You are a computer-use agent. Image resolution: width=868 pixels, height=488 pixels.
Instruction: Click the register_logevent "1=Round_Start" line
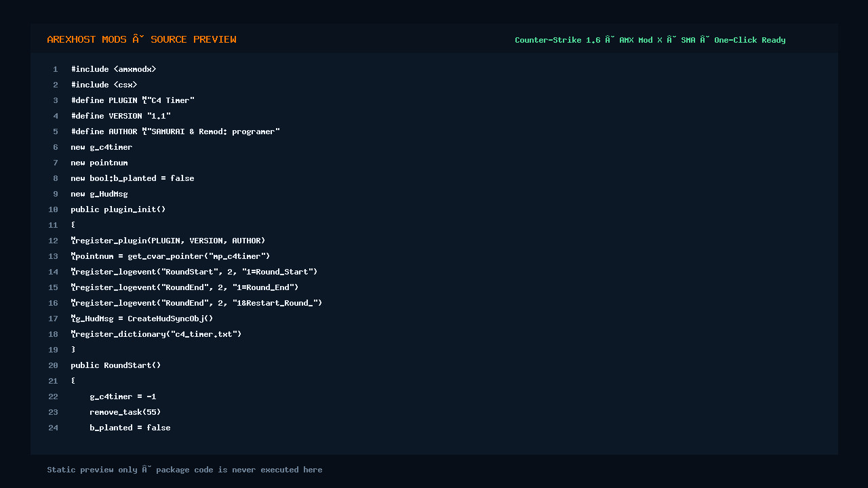point(194,272)
